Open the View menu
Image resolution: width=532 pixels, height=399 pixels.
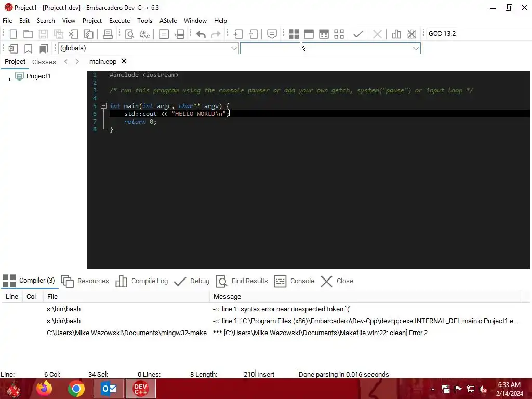pos(69,21)
